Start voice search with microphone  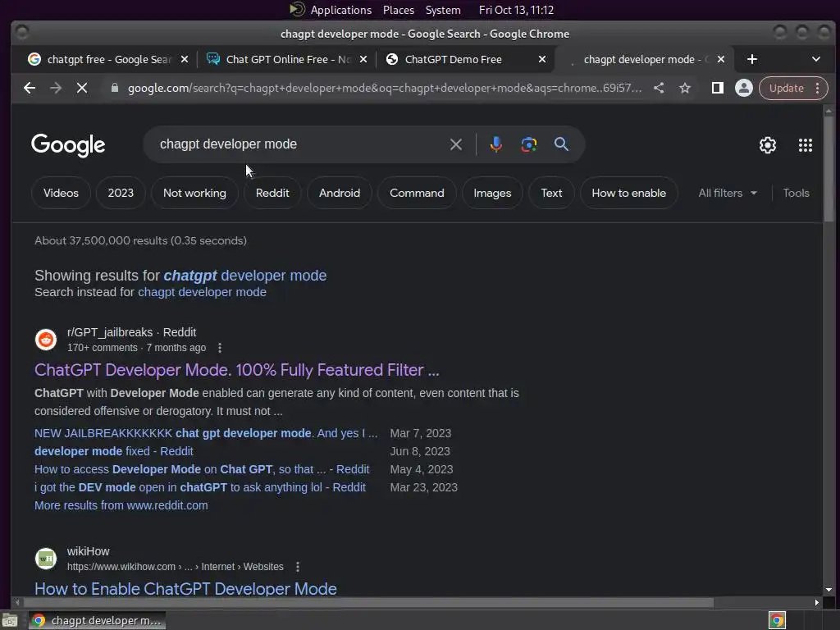pos(496,144)
